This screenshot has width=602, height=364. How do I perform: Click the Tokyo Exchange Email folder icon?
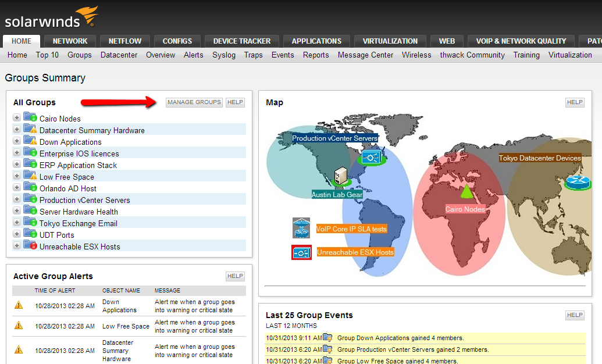pos(30,222)
